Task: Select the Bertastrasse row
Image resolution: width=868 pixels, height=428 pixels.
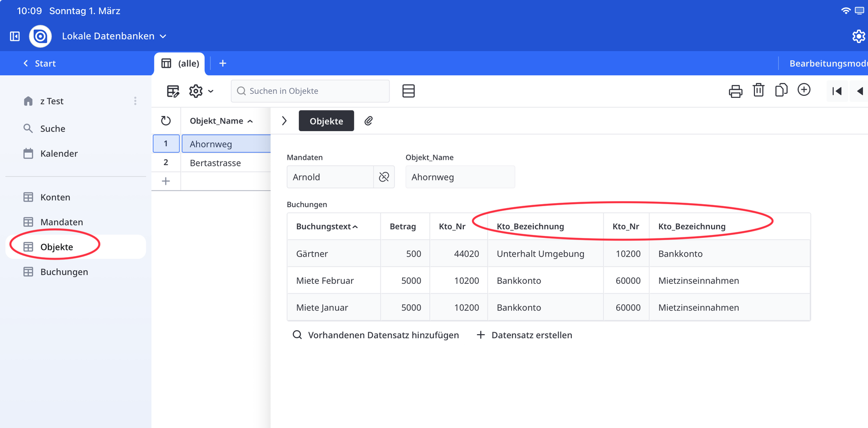Action: pos(215,163)
